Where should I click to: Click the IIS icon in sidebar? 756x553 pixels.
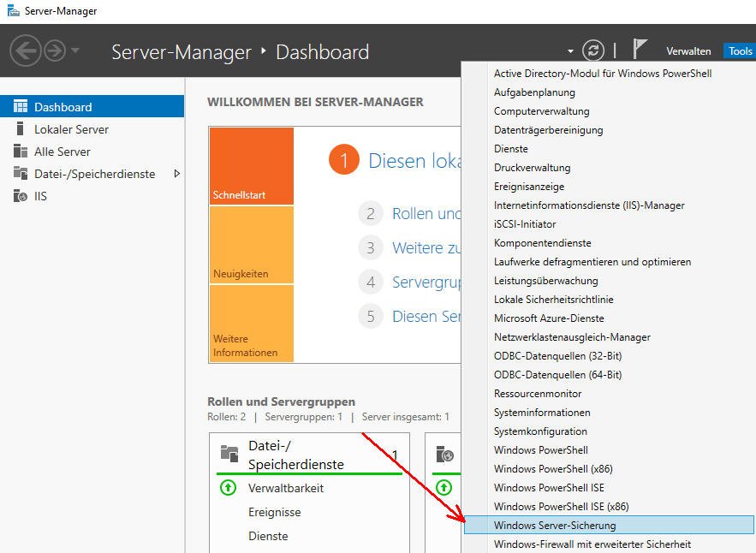[x=21, y=196]
